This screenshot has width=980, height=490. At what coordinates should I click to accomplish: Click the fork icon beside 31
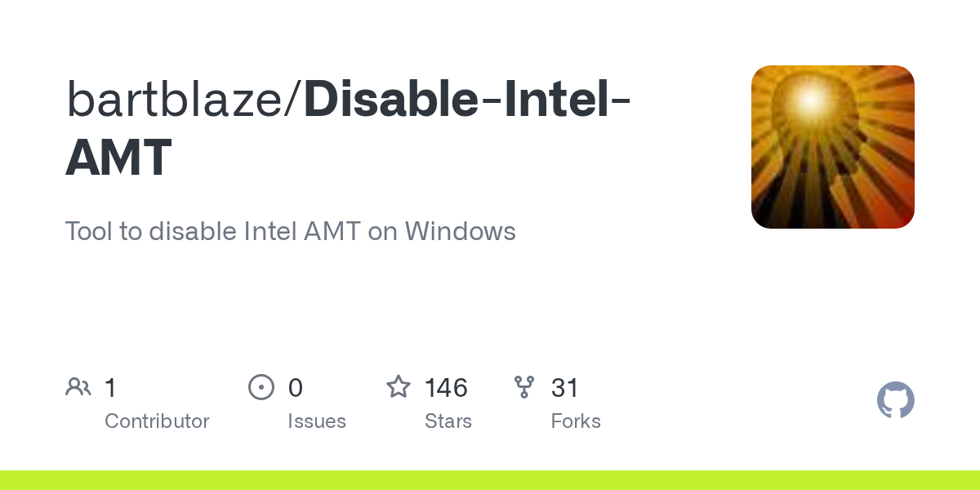click(x=524, y=387)
